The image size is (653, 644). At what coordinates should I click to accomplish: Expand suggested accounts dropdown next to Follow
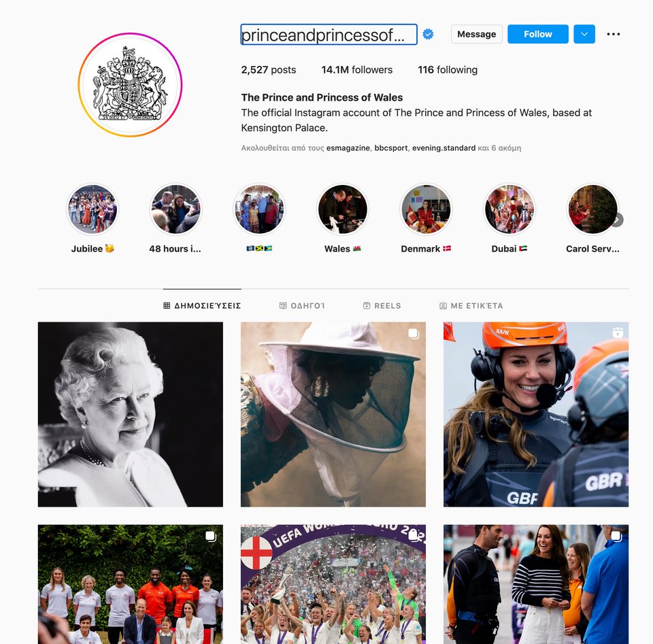coord(584,34)
